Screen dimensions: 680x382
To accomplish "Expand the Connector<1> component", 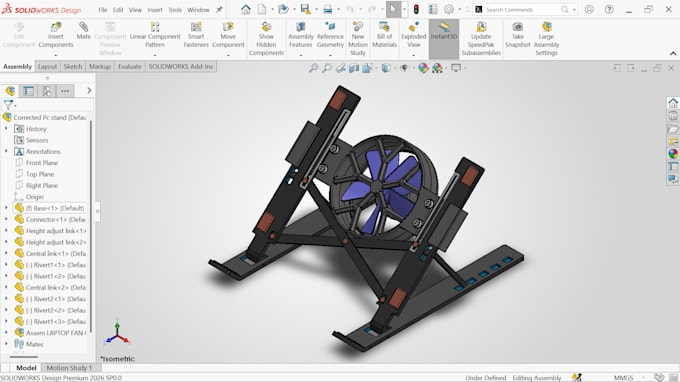I will pyautogui.click(x=6, y=219).
